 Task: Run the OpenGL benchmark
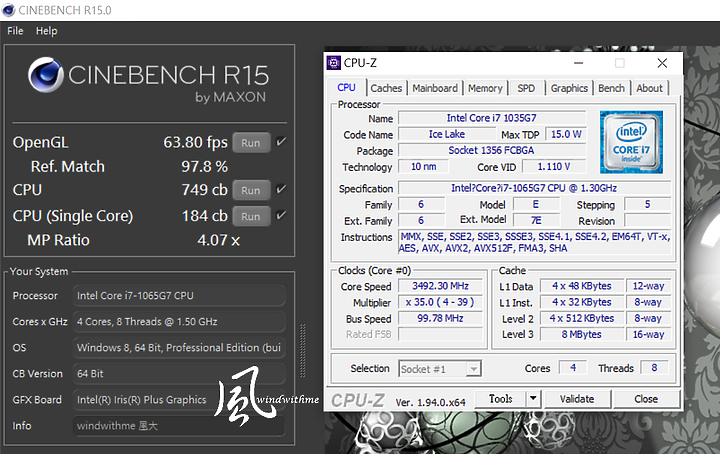pos(251,143)
